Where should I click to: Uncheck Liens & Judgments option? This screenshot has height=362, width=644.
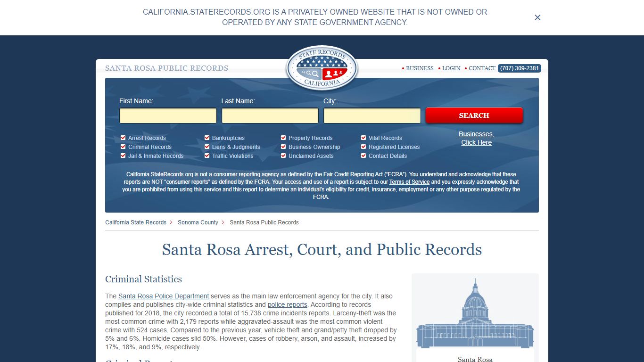[207, 147]
